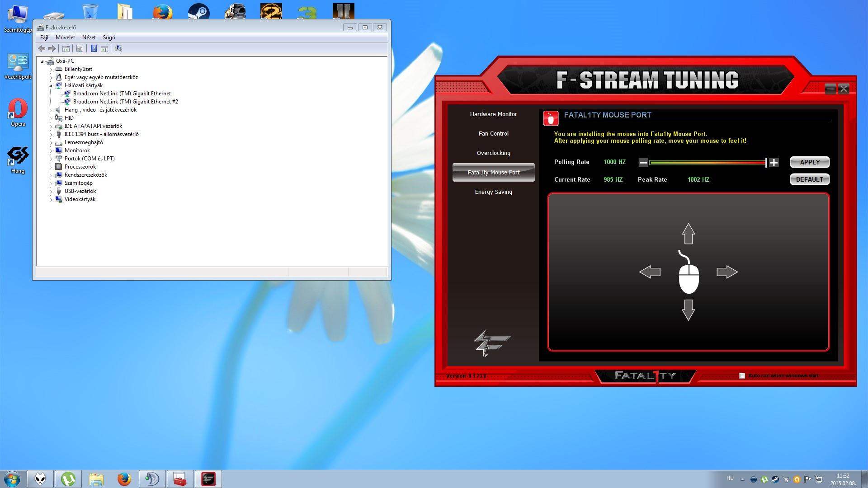
Task: Click the DEFAULT button
Action: pos(810,179)
